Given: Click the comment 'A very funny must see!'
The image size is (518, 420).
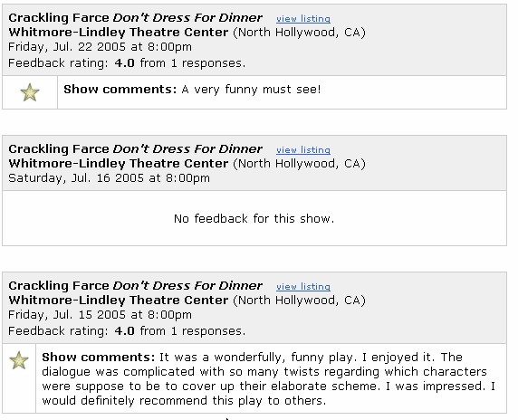Looking at the screenshot, I should click(x=251, y=90).
